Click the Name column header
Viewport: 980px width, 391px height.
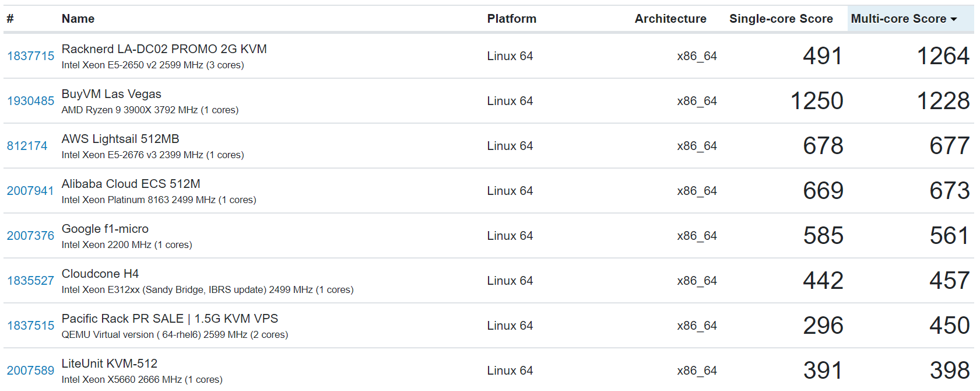coord(78,19)
